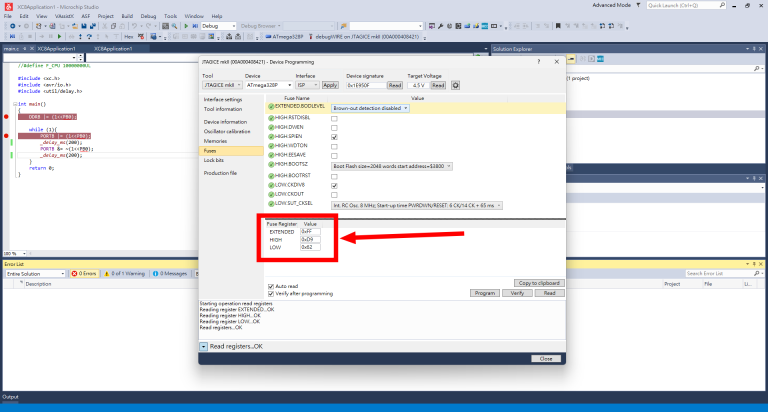
Task: Click the dialog help question mark icon
Action: (539, 62)
